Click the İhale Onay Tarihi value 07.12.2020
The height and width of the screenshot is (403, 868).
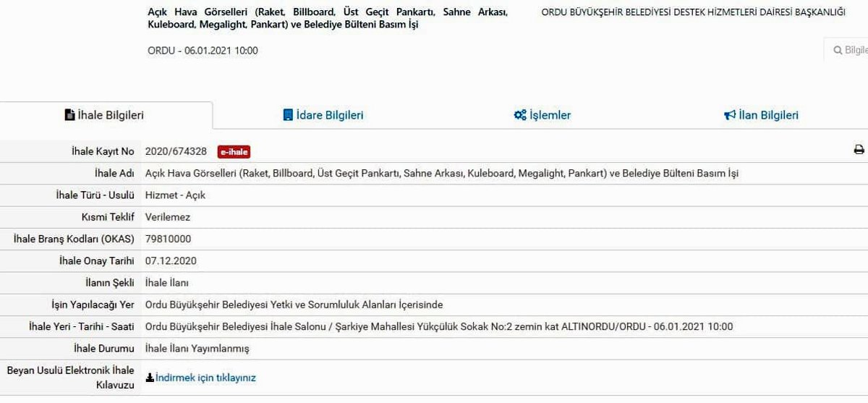tap(171, 260)
